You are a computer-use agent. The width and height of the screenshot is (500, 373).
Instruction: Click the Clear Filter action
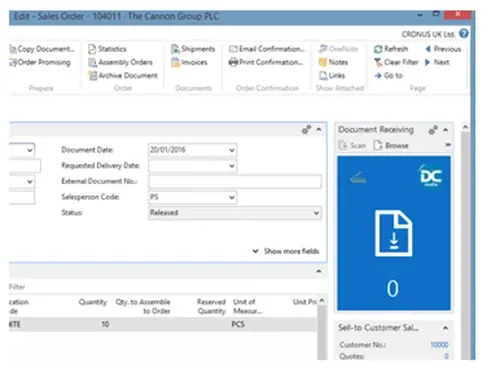(396, 62)
